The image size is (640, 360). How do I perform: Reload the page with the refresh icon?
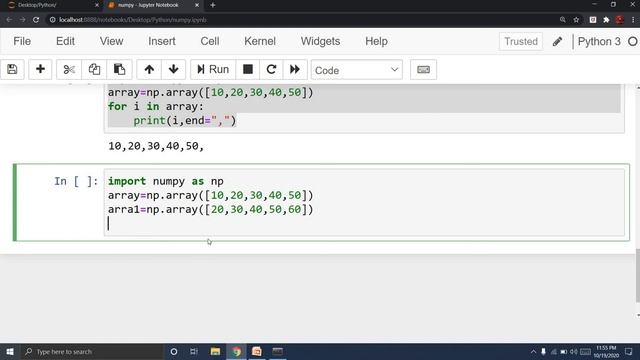[x=36, y=20]
